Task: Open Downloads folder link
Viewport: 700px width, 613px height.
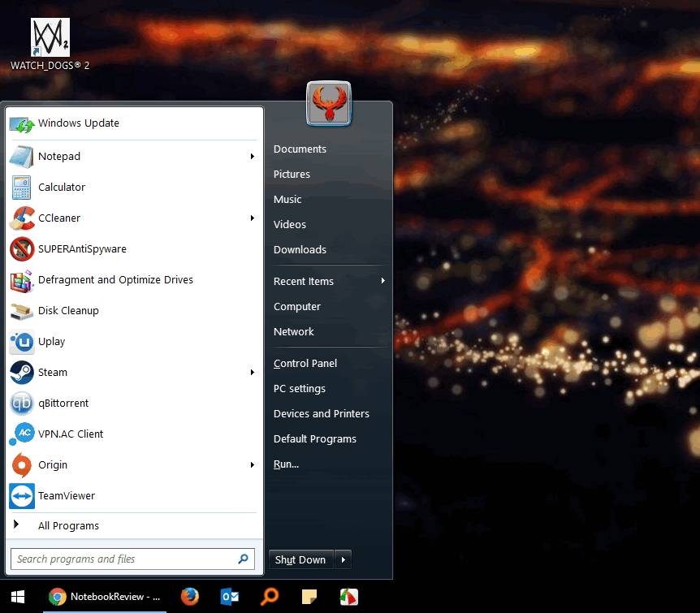Action: pyautogui.click(x=300, y=249)
